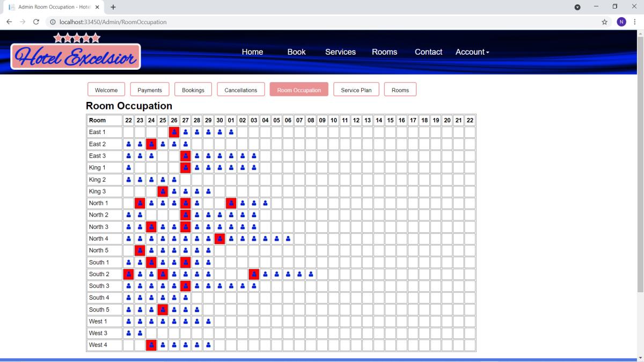Open the Chrome three-dot menu
This screenshot has width=644, height=362.
point(634,22)
